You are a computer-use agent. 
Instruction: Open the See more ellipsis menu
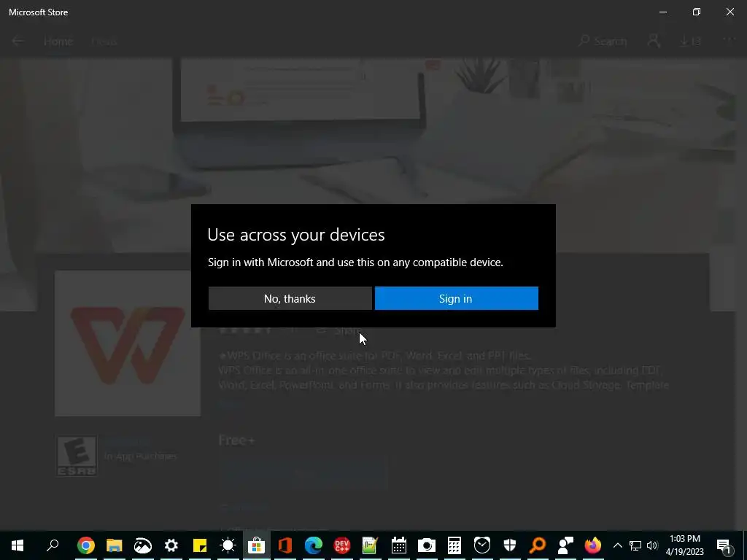click(x=729, y=39)
